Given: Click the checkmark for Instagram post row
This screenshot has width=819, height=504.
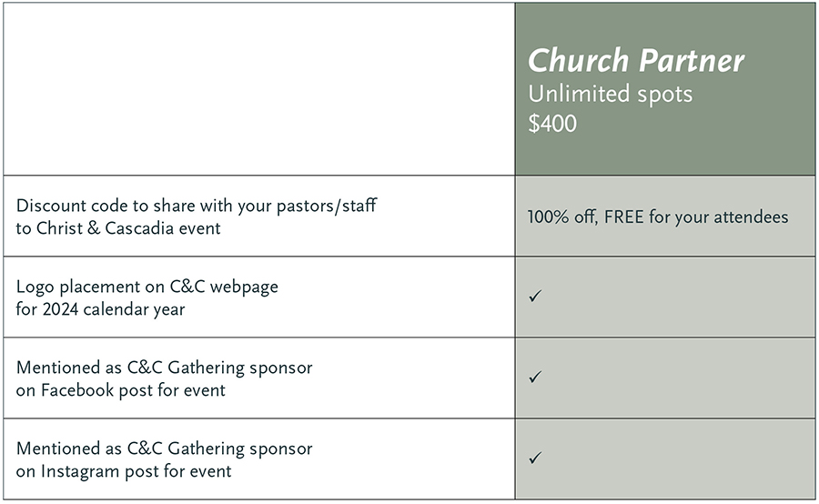Looking at the screenshot, I should [535, 458].
